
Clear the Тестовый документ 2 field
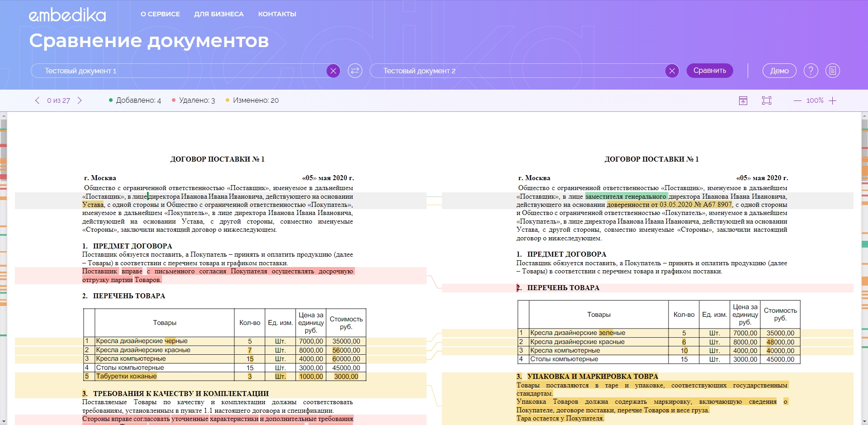672,71
